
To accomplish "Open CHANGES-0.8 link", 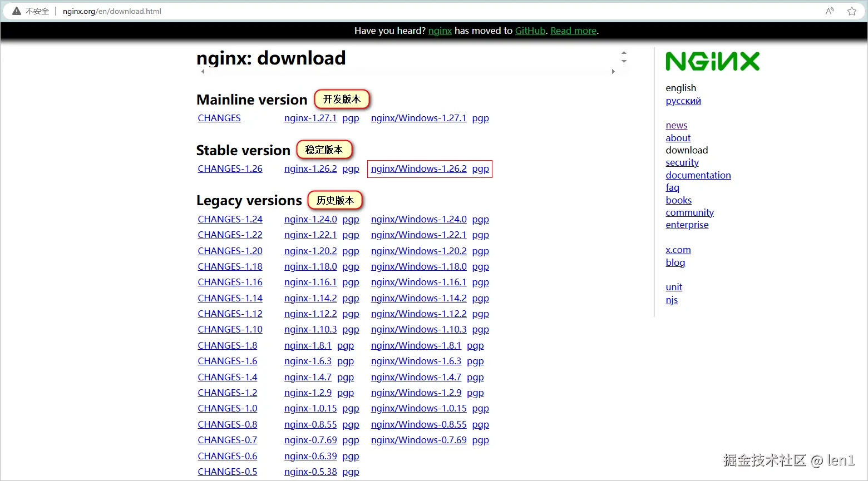I will tap(227, 424).
